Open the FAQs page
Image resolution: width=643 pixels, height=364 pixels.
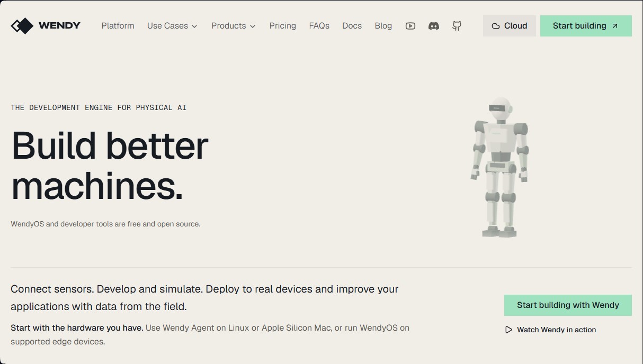point(319,26)
